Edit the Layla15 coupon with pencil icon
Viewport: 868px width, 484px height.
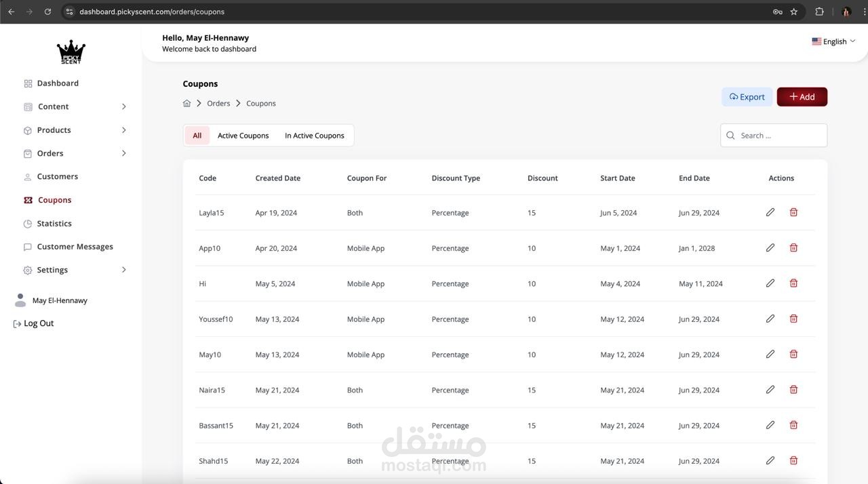click(x=770, y=212)
